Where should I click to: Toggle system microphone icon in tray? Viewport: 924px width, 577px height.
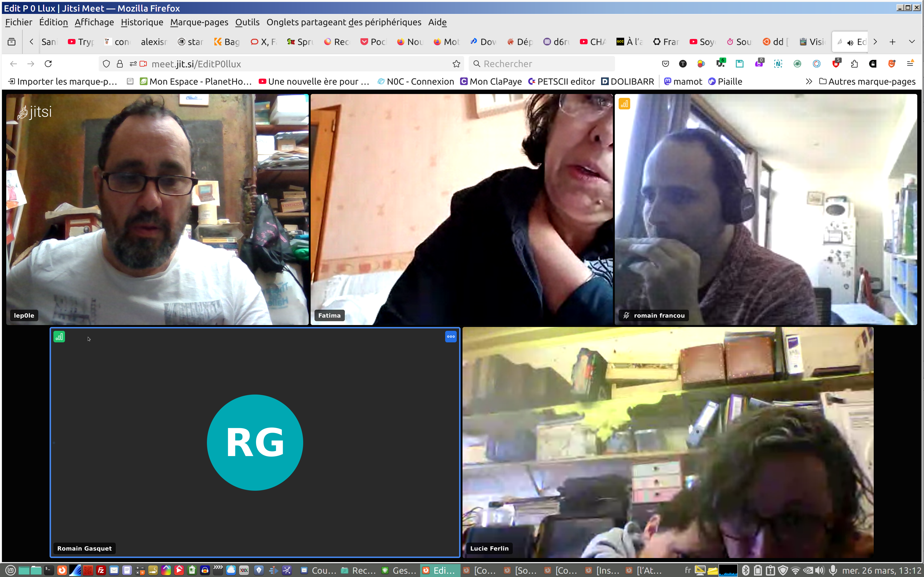click(833, 570)
